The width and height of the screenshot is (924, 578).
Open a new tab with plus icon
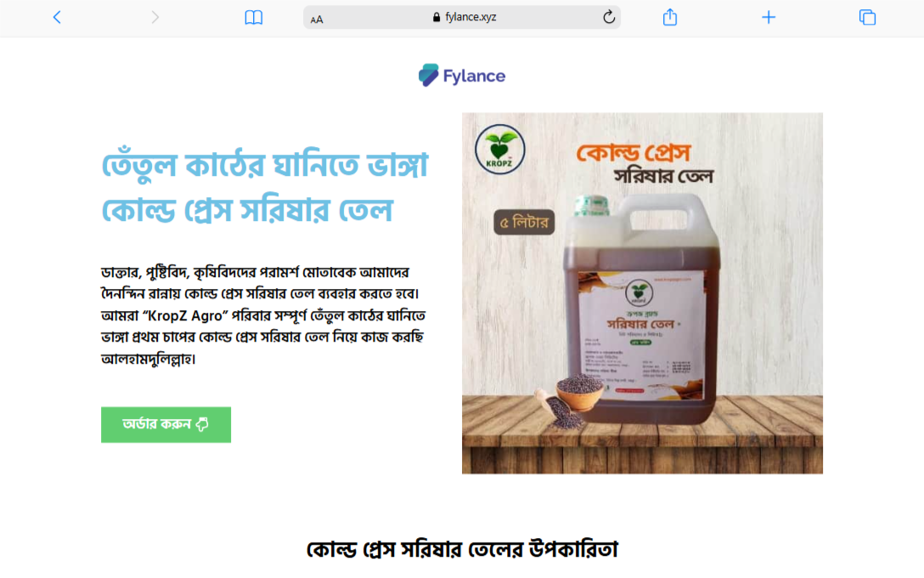769,17
